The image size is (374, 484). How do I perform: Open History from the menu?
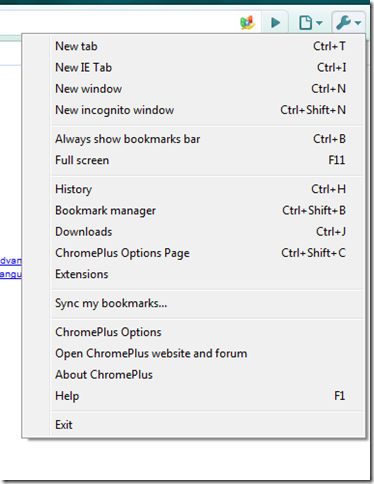click(207, 189)
